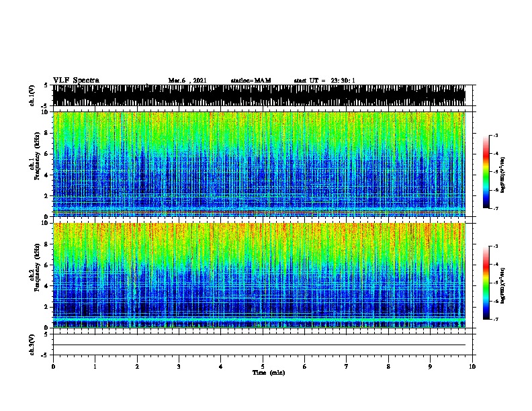Click the "VLF Spectra" plot title

coord(76,81)
